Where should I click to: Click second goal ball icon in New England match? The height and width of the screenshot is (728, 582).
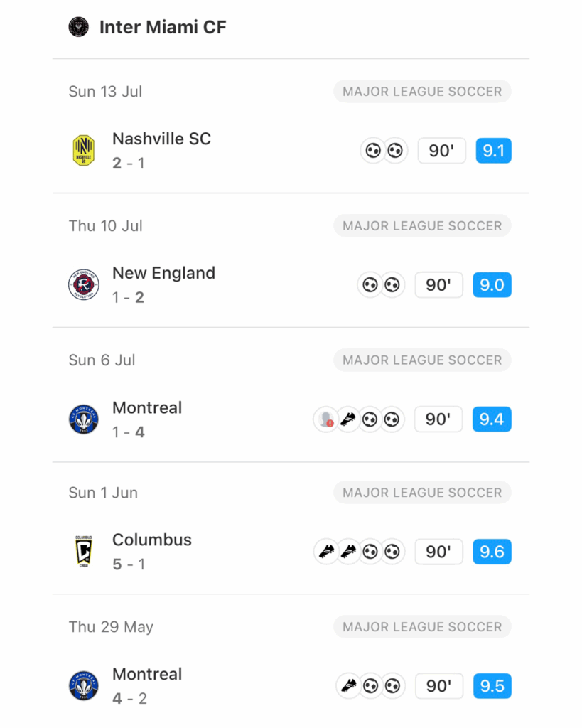[392, 284]
